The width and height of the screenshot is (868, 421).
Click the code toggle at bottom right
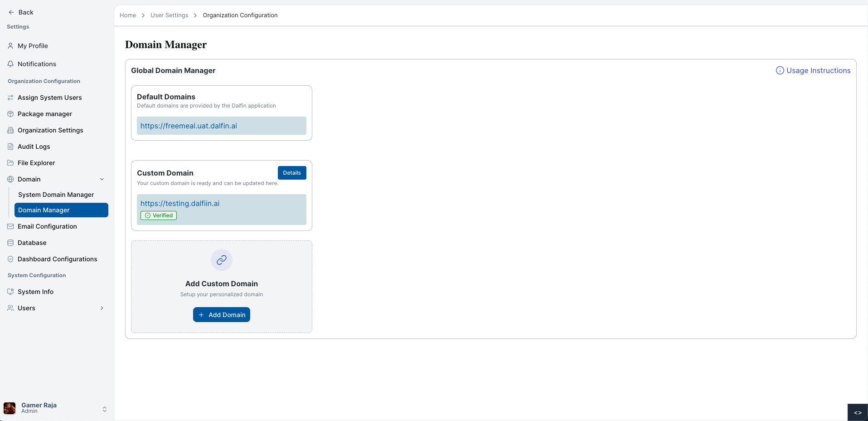pos(857,412)
